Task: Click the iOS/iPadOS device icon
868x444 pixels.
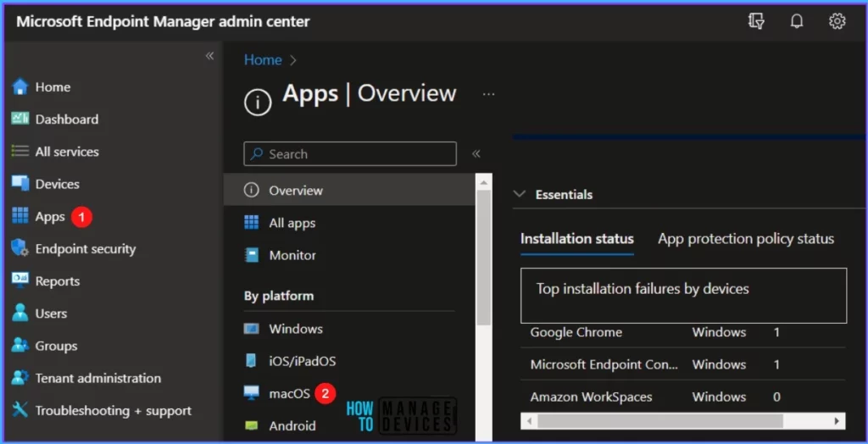Action: pos(251,361)
